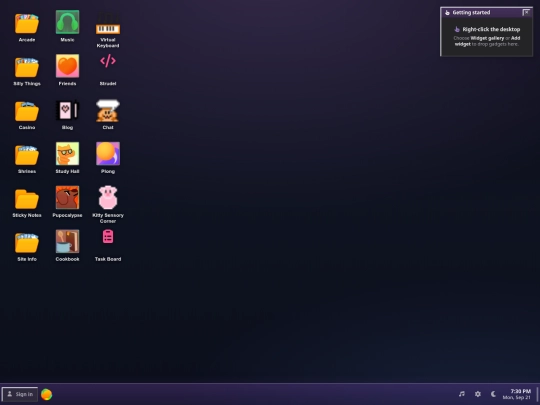This screenshot has width=540, height=405.
Task: Click the music note tray icon
Action: [462, 394]
